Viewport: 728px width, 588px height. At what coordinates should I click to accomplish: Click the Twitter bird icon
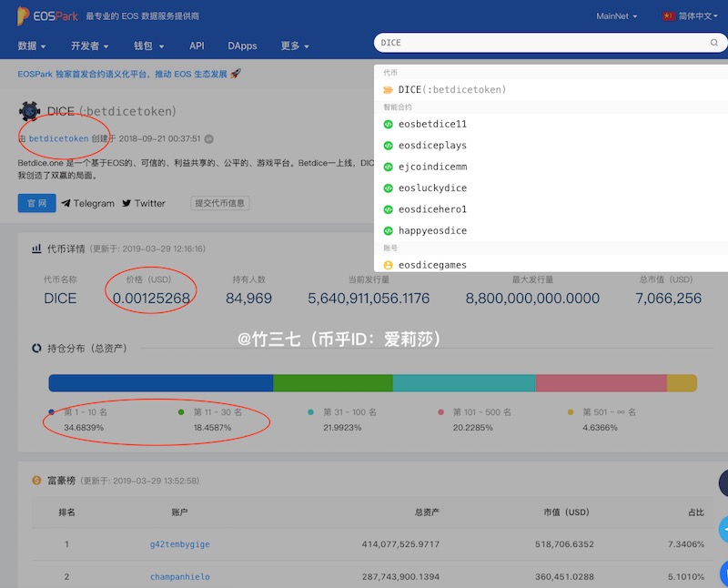[126, 203]
